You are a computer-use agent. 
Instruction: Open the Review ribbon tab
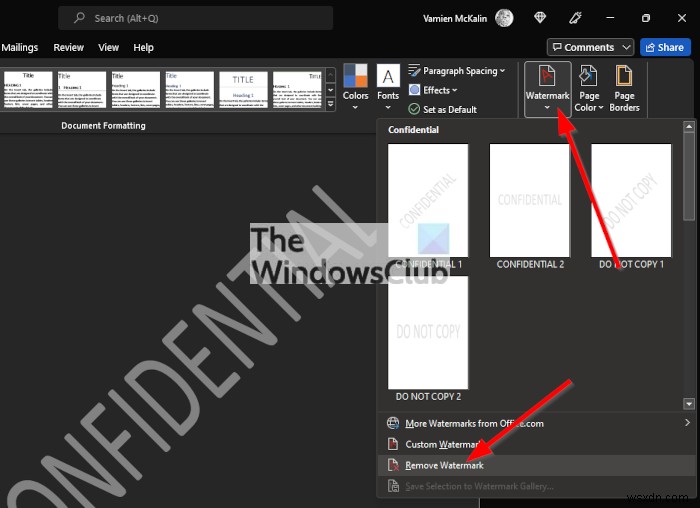68,47
